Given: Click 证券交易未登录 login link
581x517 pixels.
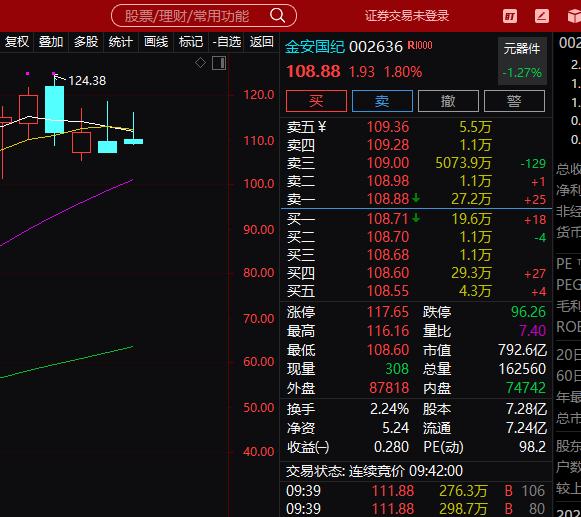Looking at the screenshot, I should coord(407,16).
